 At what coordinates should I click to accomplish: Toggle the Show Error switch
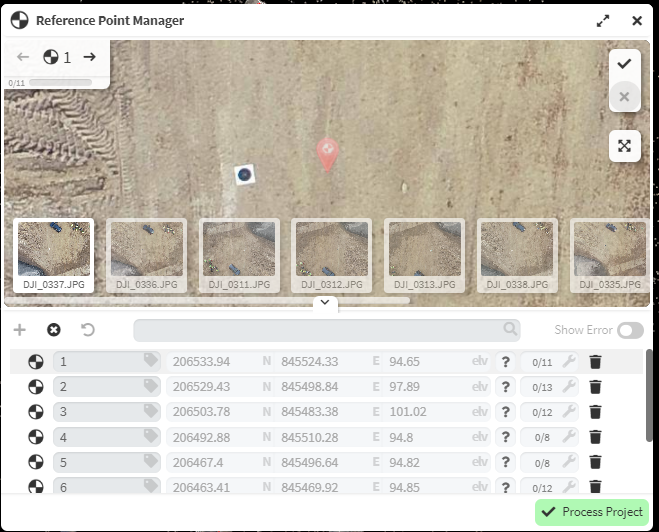coord(630,330)
